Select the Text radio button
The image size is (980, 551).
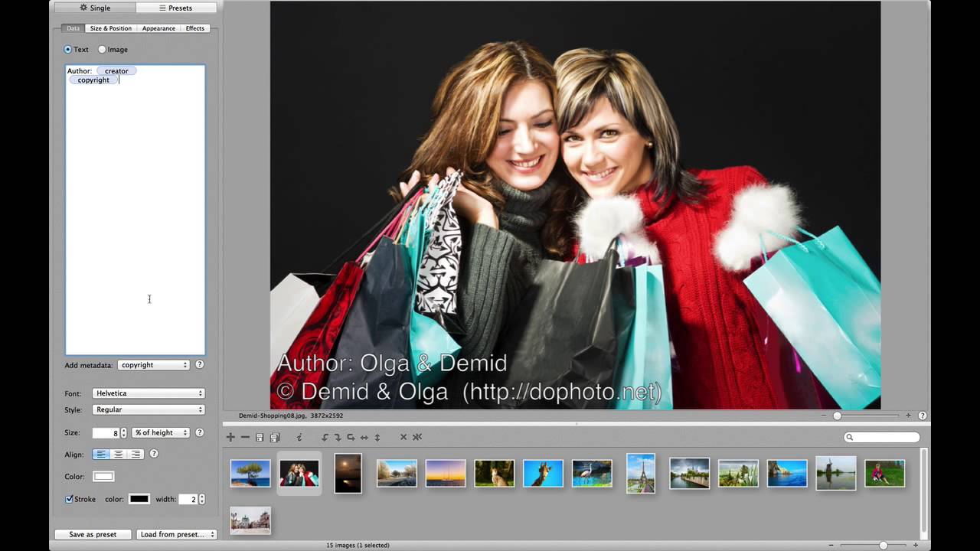pos(67,50)
